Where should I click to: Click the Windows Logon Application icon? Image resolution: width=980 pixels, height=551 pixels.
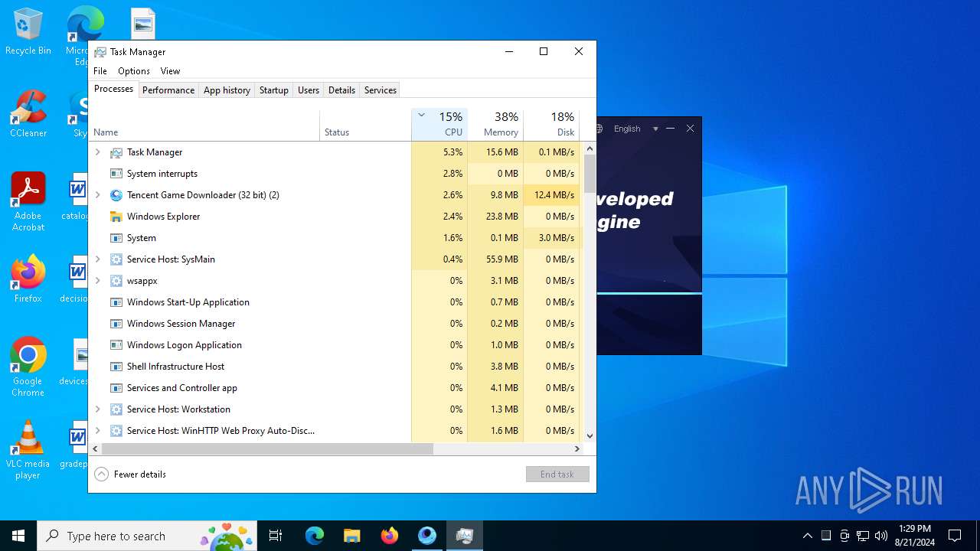[116, 345]
